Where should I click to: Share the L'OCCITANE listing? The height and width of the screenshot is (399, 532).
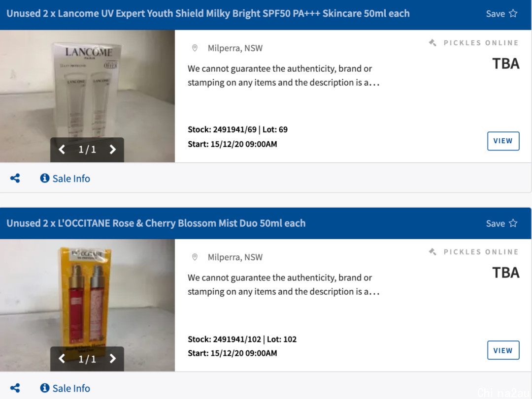(15, 388)
